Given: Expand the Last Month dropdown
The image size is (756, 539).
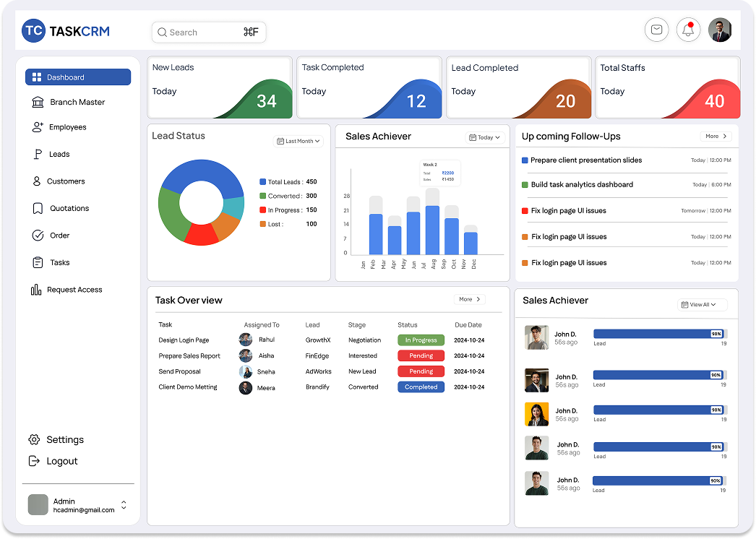Looking at the screenshot, I should [x=298, y=141].
